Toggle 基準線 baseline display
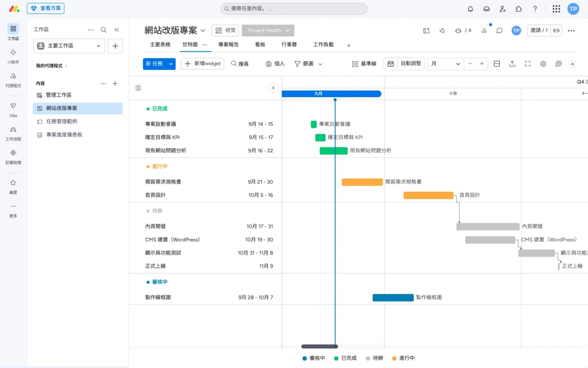The image size is (588, 368). pos(364,64)
